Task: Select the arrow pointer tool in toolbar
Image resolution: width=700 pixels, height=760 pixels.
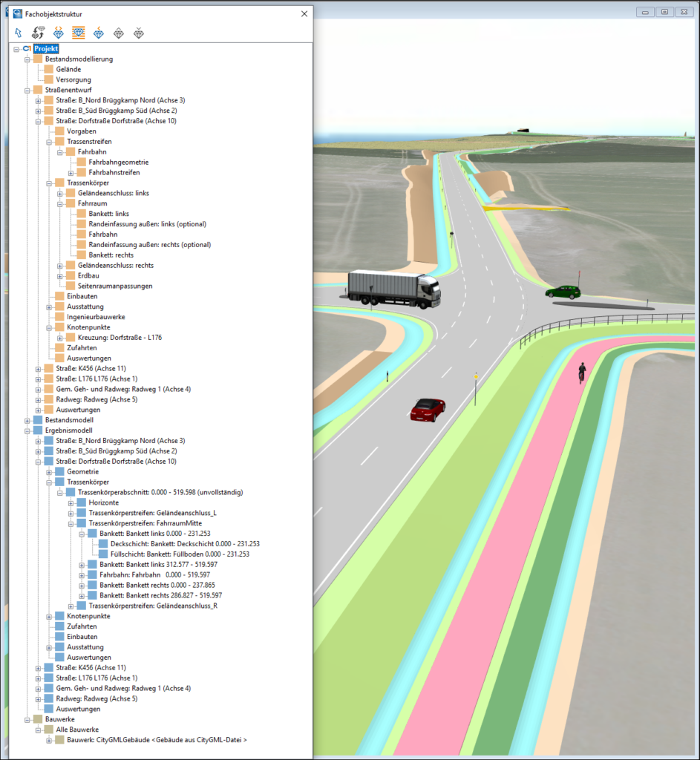Action: pos(19,33)
